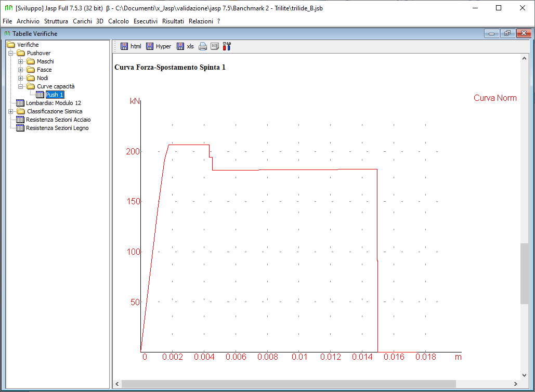
Task: Expand the Classificazione Sismica node
Action: pos(10,112)
